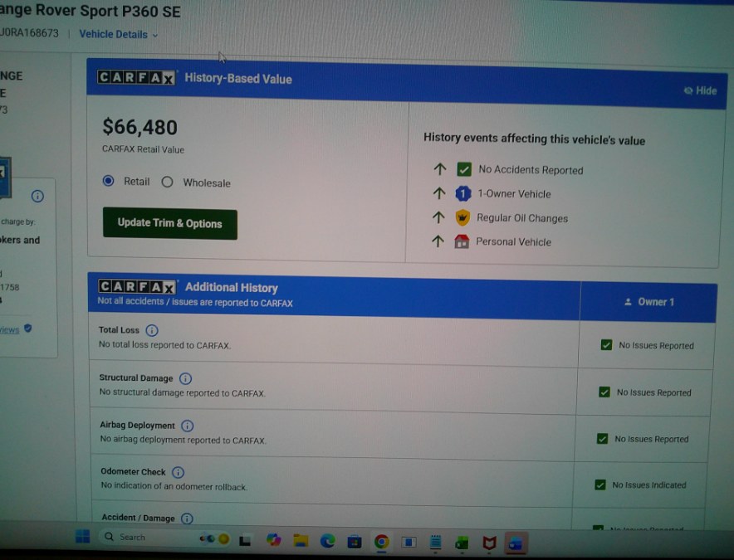Open the Accident / Damage info icon
The height and width of the screenshot is (560, 734).
(x=187, y=519)
